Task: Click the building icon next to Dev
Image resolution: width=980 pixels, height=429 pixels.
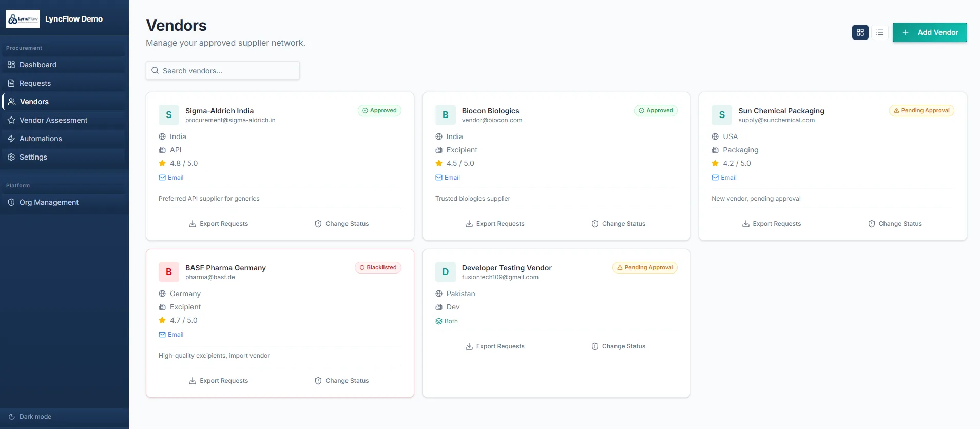Action: click(x=439, y=307)
